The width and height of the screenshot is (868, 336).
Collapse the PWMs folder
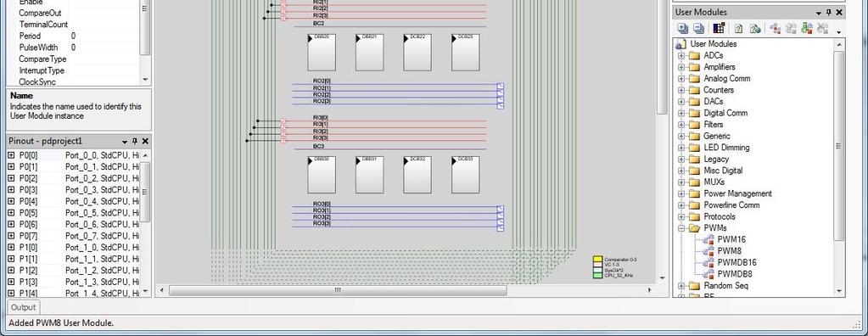click(x=681, y=228)
